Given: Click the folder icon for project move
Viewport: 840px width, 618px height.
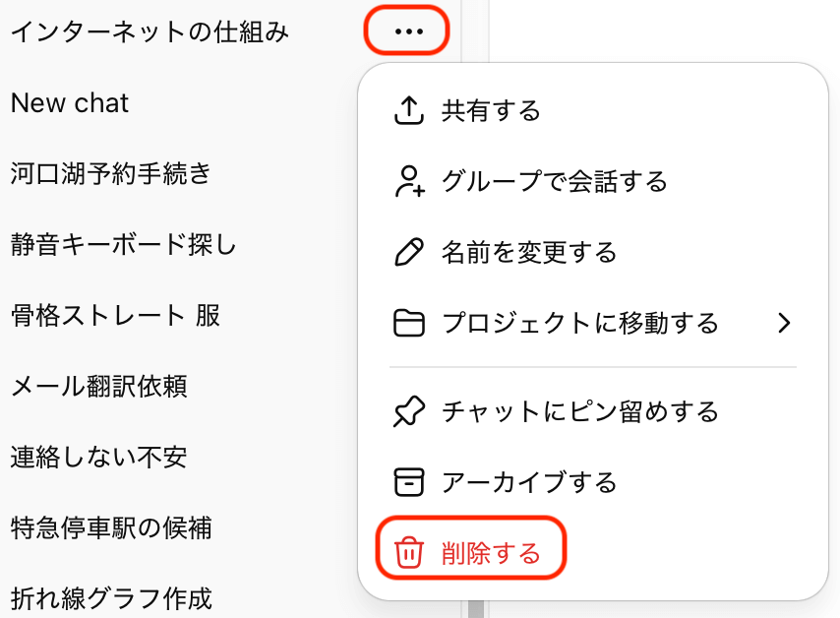Looking at the screenshot, I should [408, 323].
